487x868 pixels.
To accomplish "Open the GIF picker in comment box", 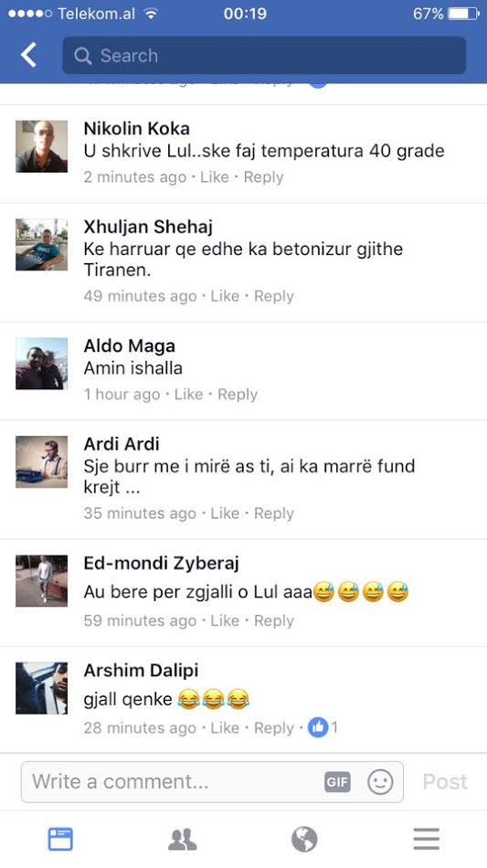I will click(x=337, y=781).
